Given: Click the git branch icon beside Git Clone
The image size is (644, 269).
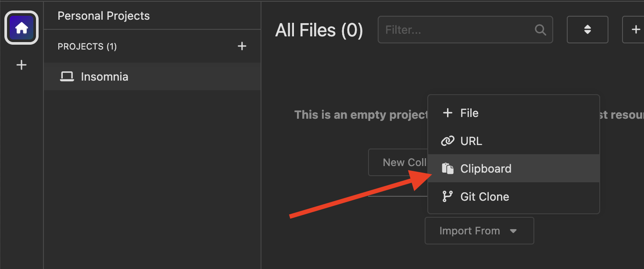Looking at the screenshot, I should [x=447, y=196].
